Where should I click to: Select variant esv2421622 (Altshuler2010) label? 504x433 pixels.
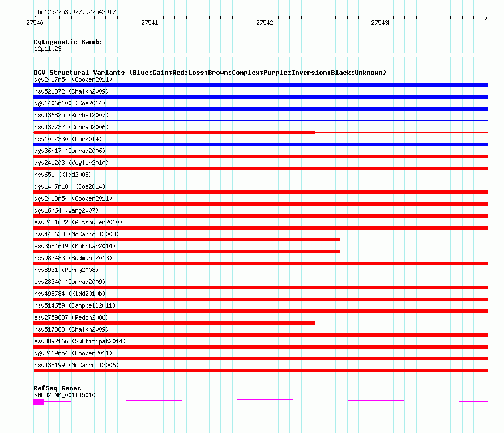78,222
